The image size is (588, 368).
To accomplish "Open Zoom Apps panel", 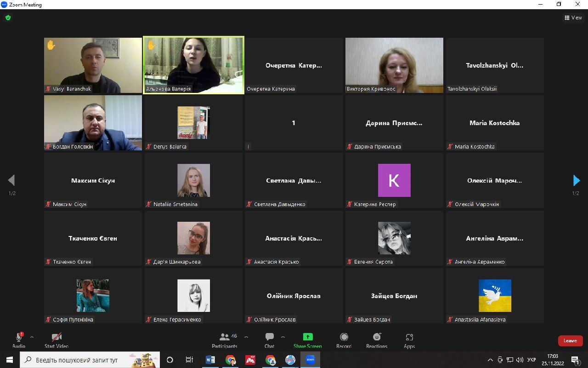I will 409,340.
